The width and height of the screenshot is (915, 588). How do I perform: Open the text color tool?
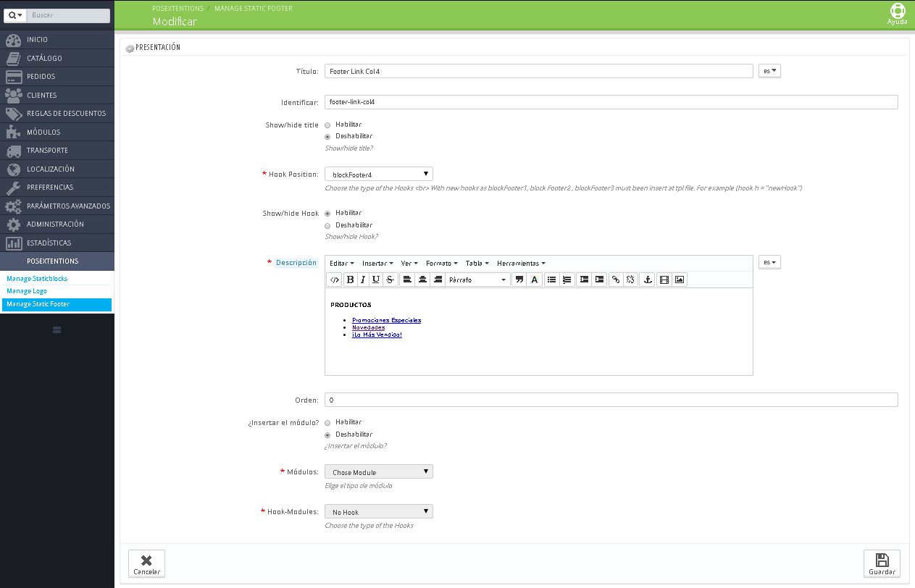535,280
